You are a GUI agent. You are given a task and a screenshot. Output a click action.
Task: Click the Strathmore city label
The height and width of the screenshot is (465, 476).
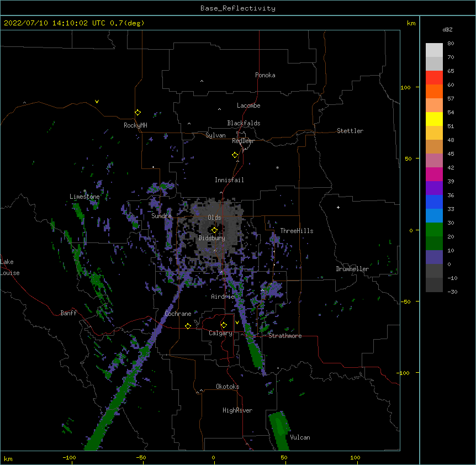click(x=285, y=336)
